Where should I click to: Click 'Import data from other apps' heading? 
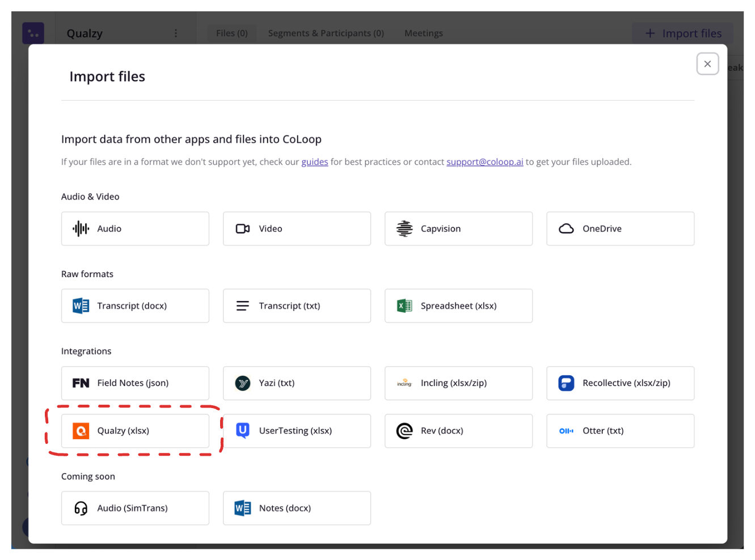pos(191,139)
